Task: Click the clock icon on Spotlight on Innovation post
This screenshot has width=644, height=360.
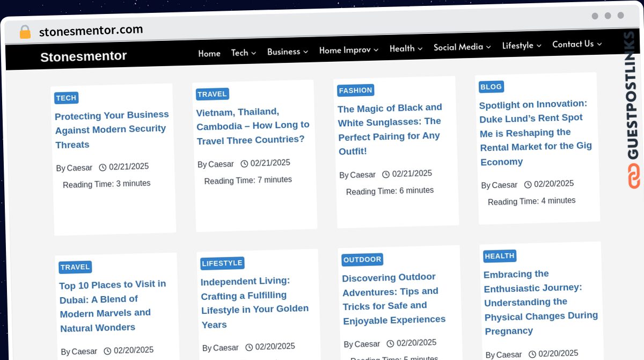Action: point(528,184)
